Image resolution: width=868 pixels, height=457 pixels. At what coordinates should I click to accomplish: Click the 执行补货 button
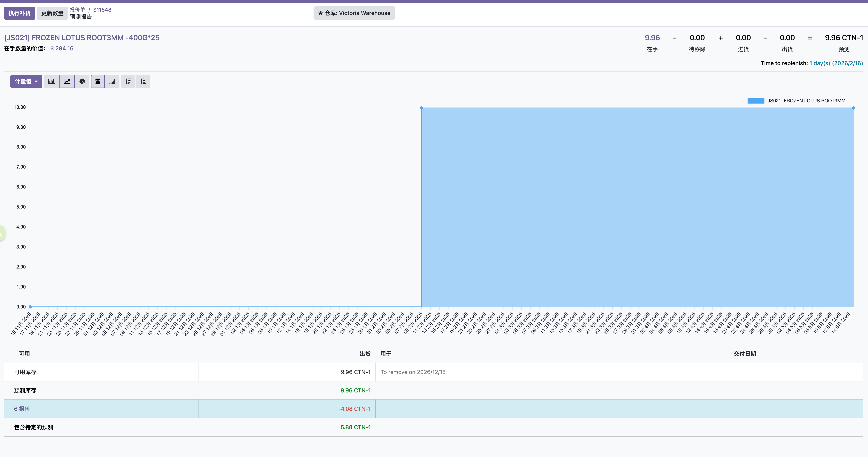(x=20, y=13)
